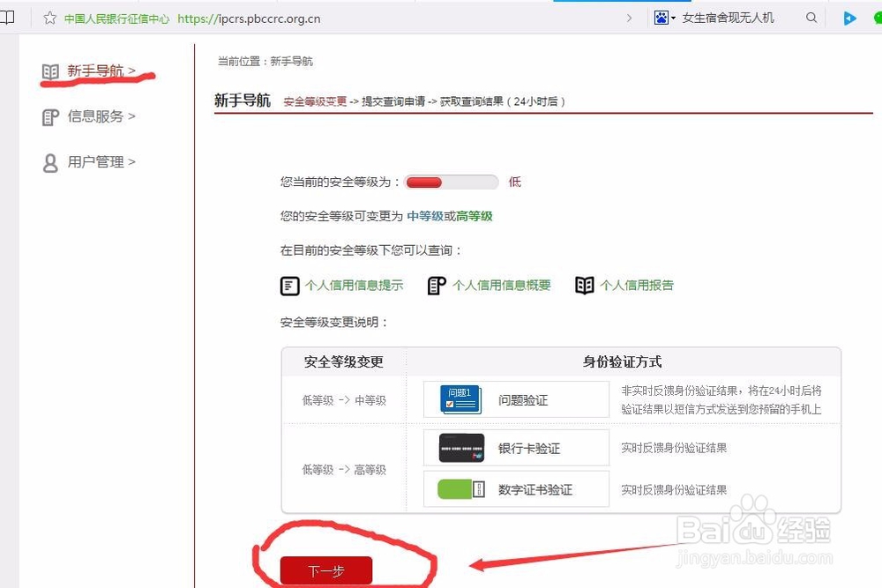Click the red 下一步 button

(x=326, y=571)
